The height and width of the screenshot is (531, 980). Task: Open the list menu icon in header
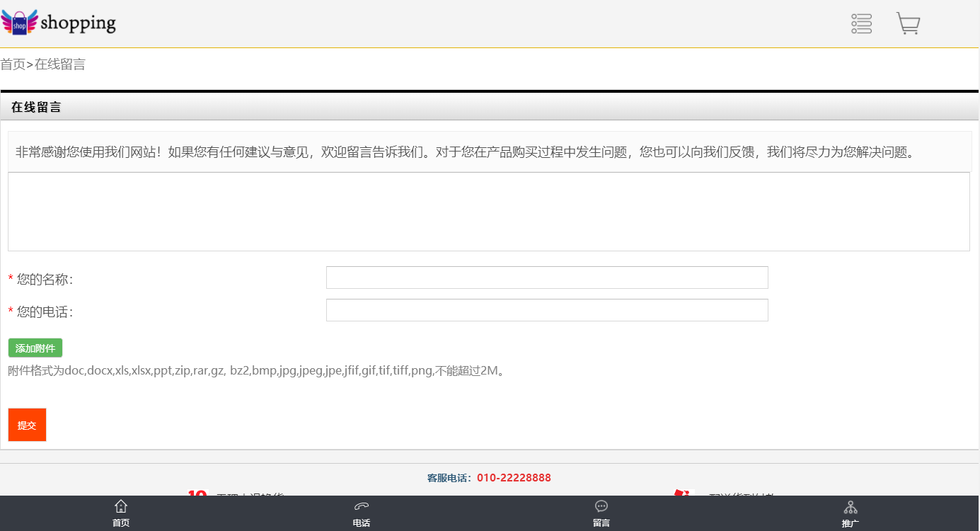point(861,23)
